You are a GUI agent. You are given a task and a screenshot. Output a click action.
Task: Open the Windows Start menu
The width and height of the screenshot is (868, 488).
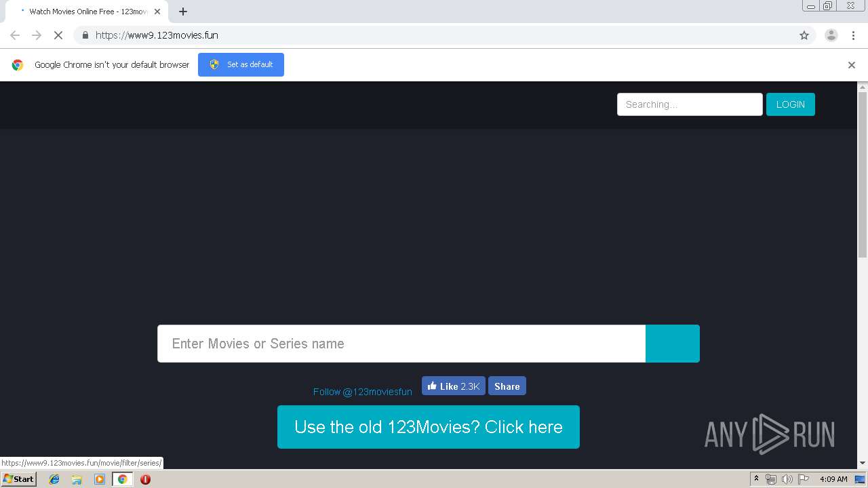[19, 479]
